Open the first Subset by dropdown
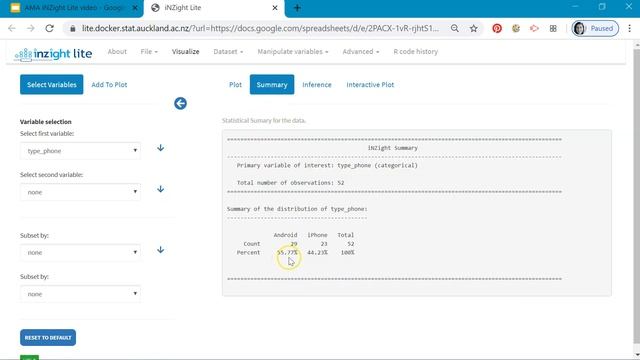Image resolution: width=640 pixels, height=360 pixels. click(80, 252)
